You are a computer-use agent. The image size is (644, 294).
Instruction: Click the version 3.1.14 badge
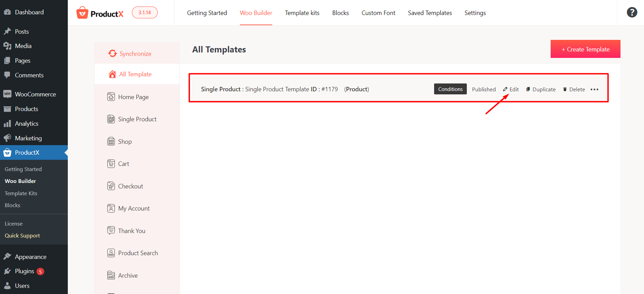[x=145, y=13]
